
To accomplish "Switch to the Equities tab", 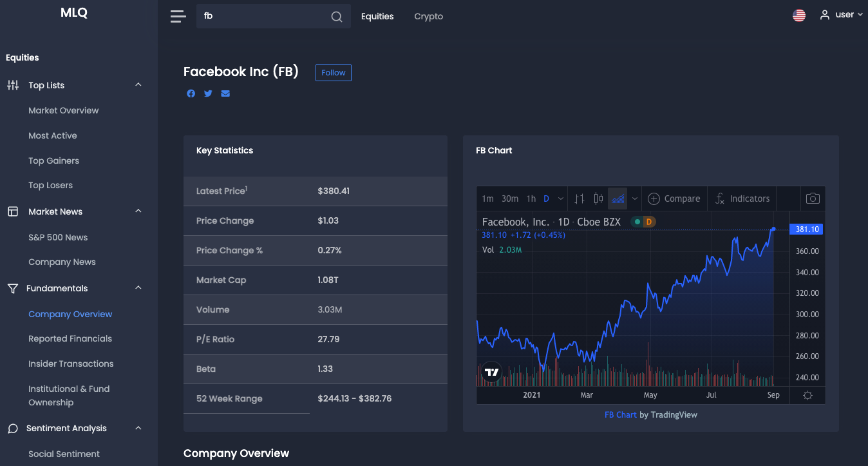I will pos(377,17).
